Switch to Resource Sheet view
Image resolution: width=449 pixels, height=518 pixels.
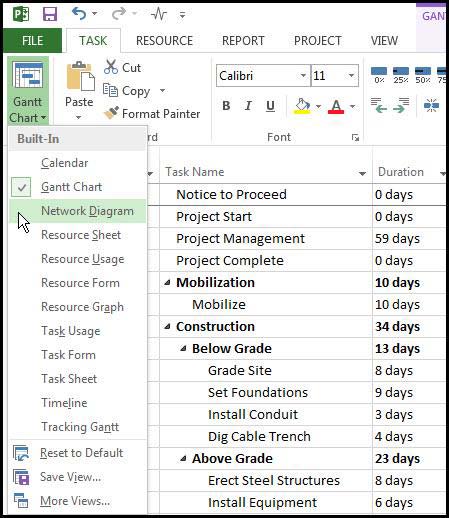77,235
